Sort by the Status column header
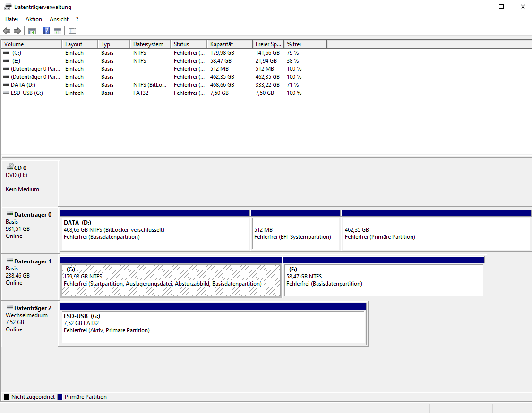532x413 pixels. click(x=189, y=44)
